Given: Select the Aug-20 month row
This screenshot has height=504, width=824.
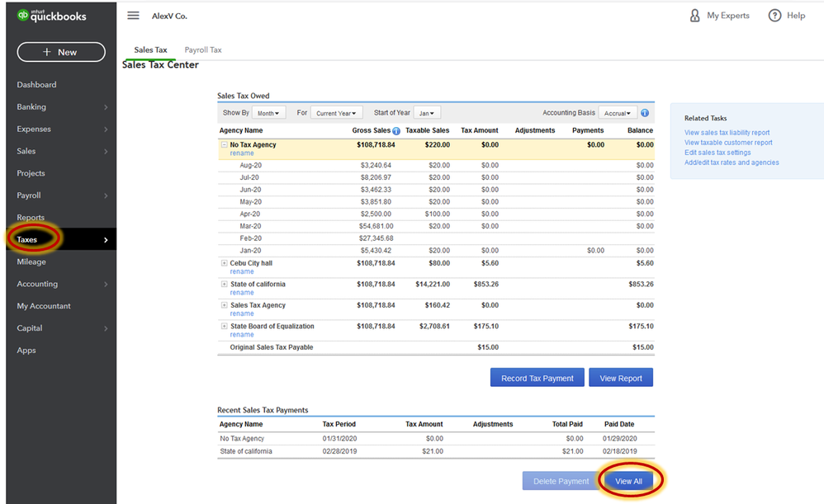Looking at the screenshot, I should 436,165.
